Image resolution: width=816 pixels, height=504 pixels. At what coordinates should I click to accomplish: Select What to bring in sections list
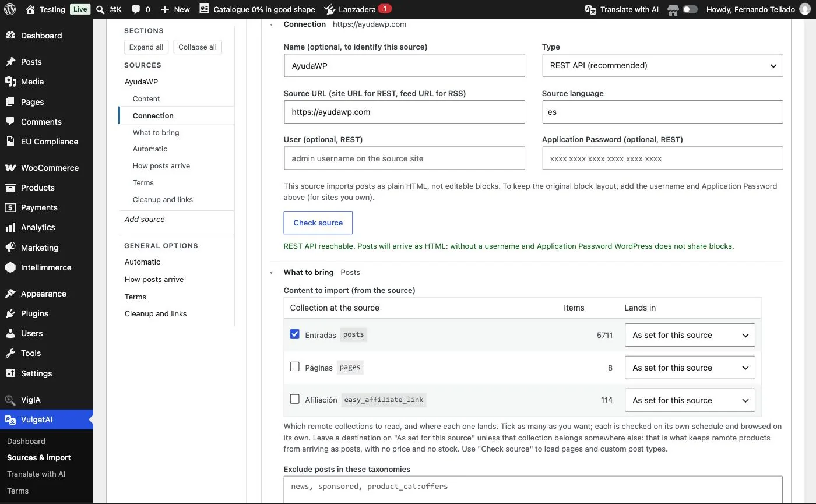(156, 132)
